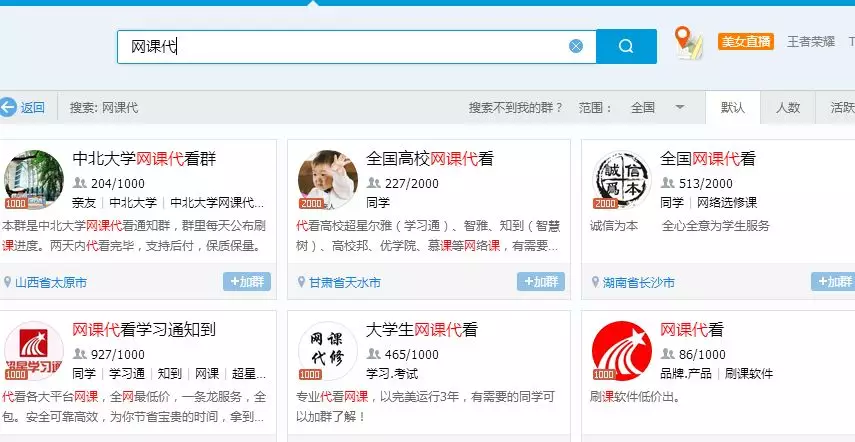Click 加群 for 全国高校网课代看

click(540, 282)
